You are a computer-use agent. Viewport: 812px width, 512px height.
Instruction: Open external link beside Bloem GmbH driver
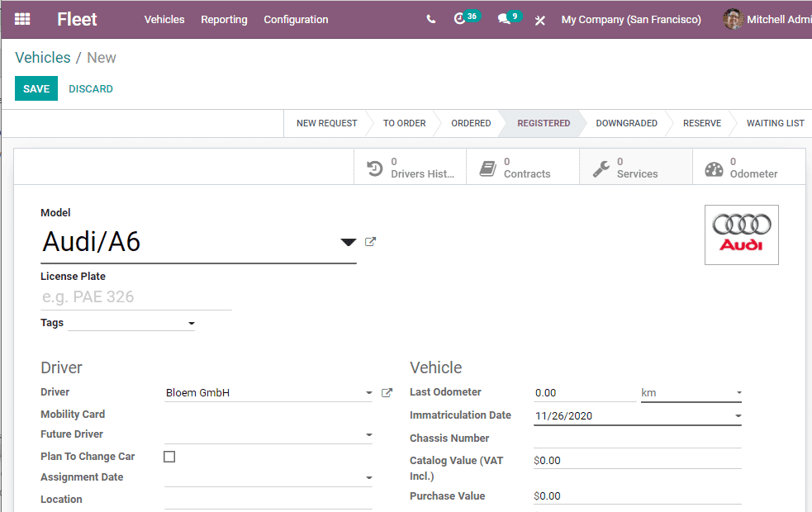coord(387,393)
